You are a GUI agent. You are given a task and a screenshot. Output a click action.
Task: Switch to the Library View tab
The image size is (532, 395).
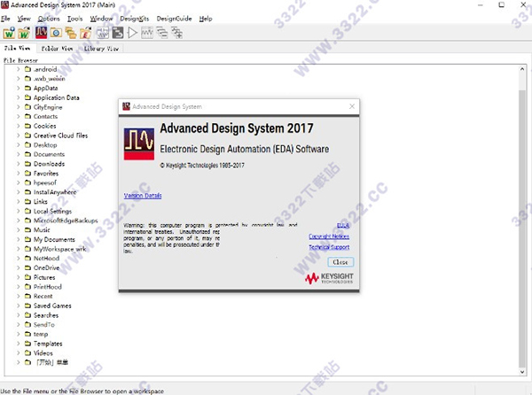pyautogui.click(x=101, y=49)
